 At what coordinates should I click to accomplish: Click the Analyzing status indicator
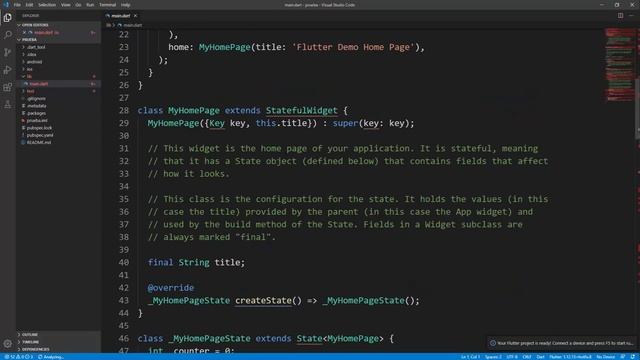51,357
